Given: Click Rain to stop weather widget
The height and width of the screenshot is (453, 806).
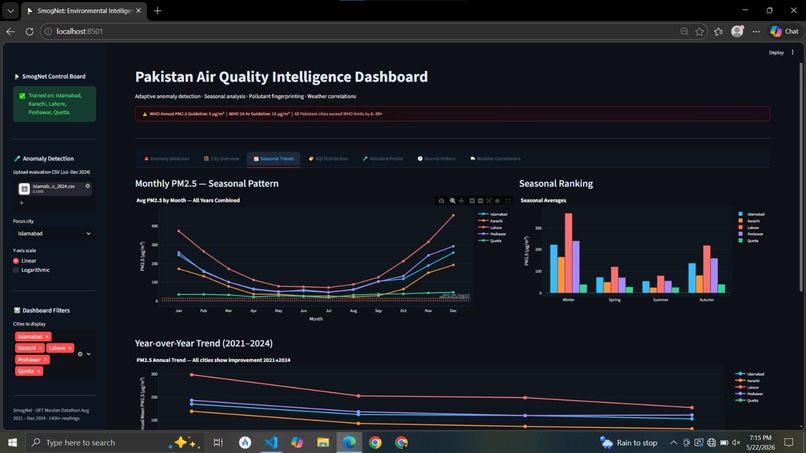Looking at the screenshot, I should [629, 442].
